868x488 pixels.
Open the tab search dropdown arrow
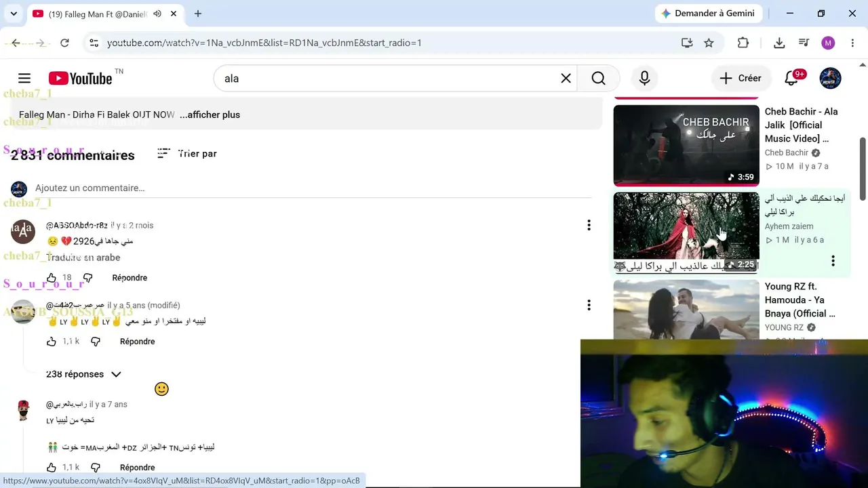click(14, 14)
